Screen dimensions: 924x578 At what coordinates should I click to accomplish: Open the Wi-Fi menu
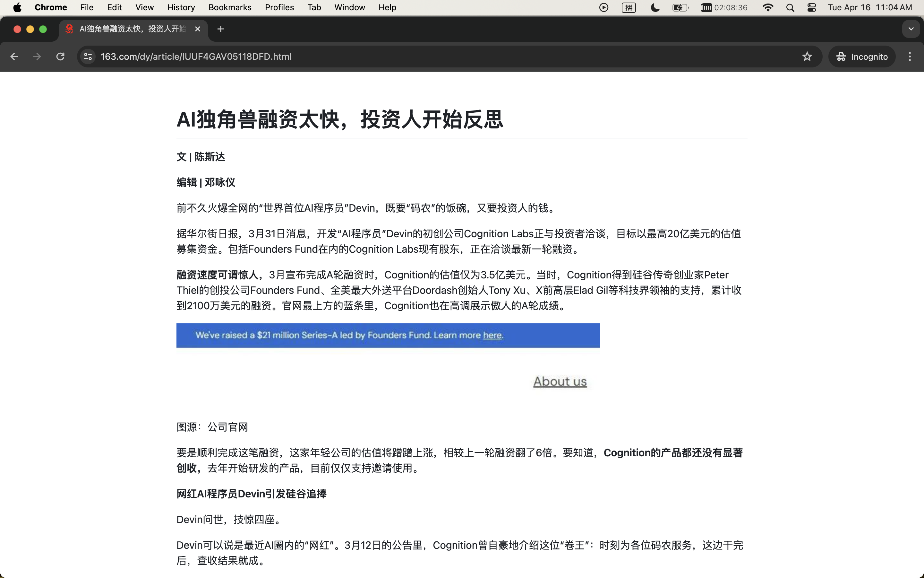[x=768, y=8]
